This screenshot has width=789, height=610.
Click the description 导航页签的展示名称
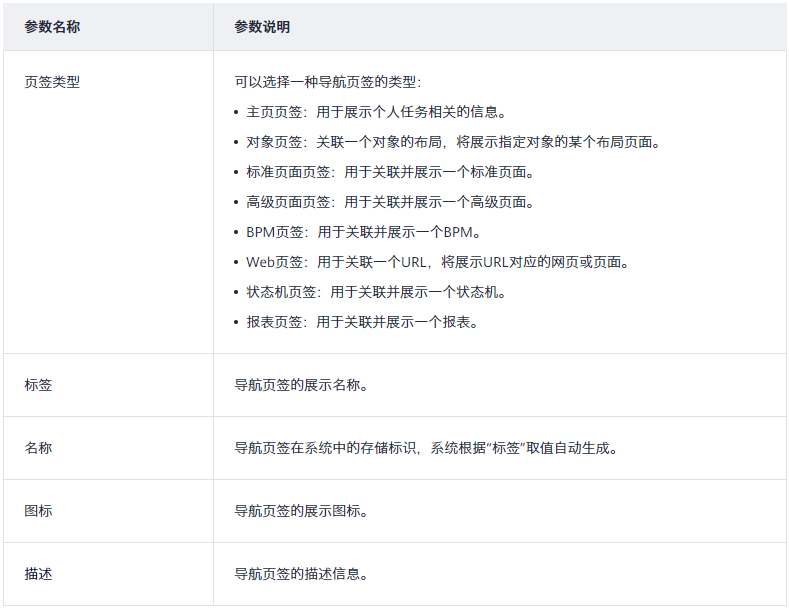pos(301,384)
